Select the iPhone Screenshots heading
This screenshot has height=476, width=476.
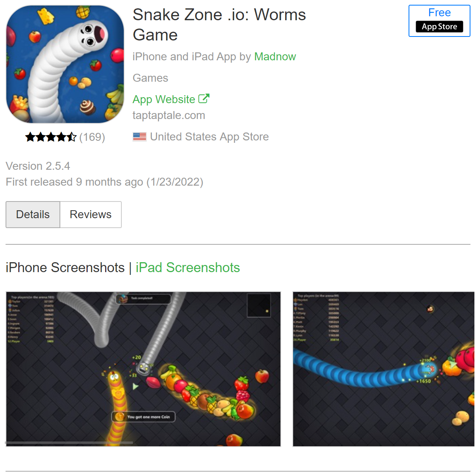[65, 268]
